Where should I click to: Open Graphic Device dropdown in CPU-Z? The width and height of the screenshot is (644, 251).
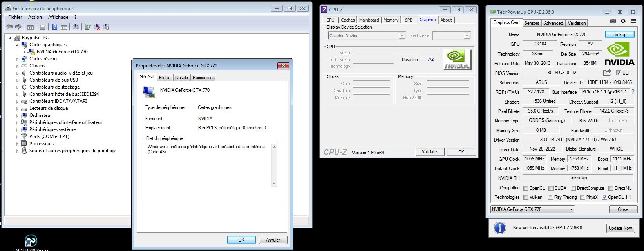366,36
